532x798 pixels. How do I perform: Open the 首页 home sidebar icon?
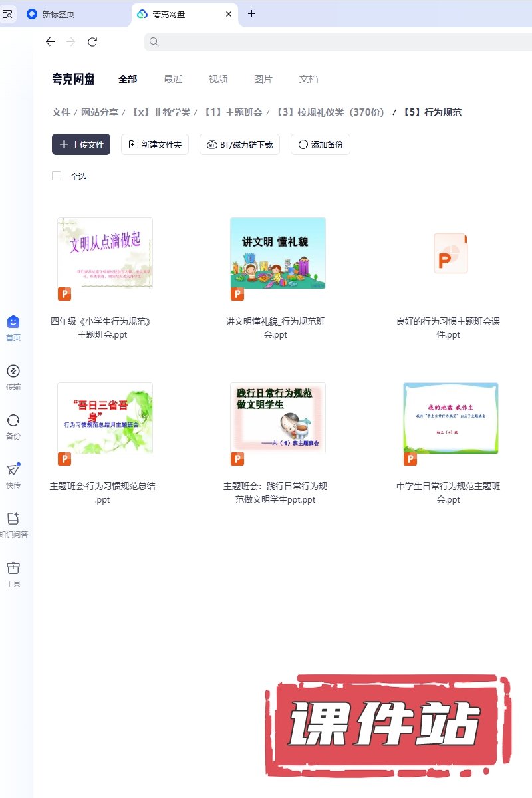tap(13, 323)
